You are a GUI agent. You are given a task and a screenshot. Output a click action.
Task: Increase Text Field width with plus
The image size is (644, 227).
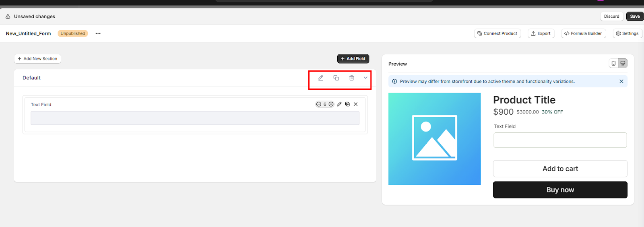[331, 104]
